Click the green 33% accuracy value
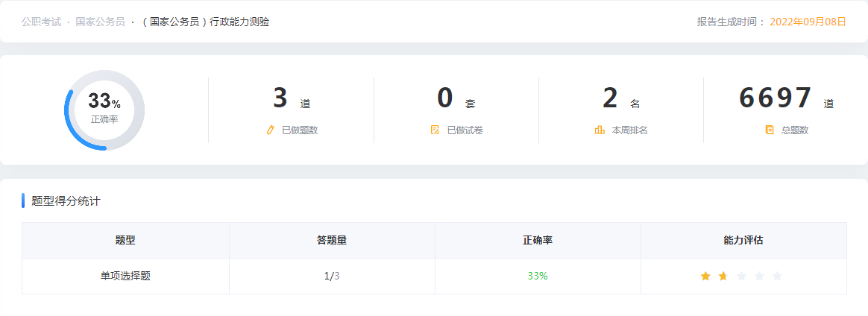Viewport: 868px width, 316px height. (538, 276)
